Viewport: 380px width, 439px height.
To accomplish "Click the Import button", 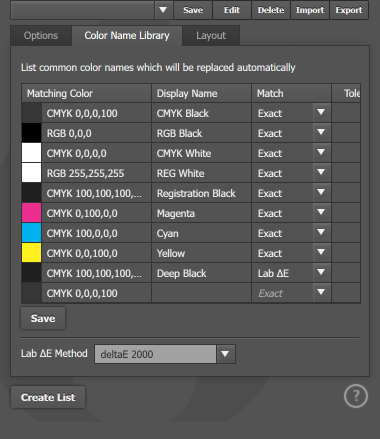I will [310, 10].
